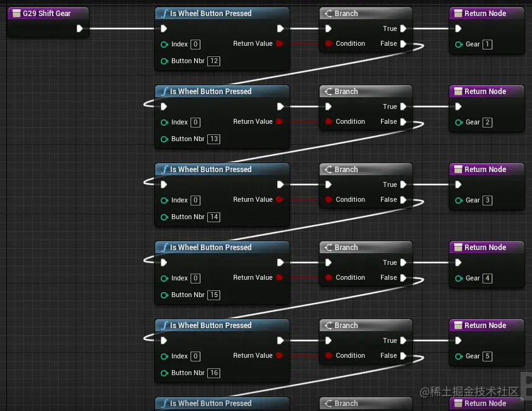Click the Index field on the Button Nbr 13 node
Image resolution: width=532 pixels, height=411 pixels.
tap(195, 123)
